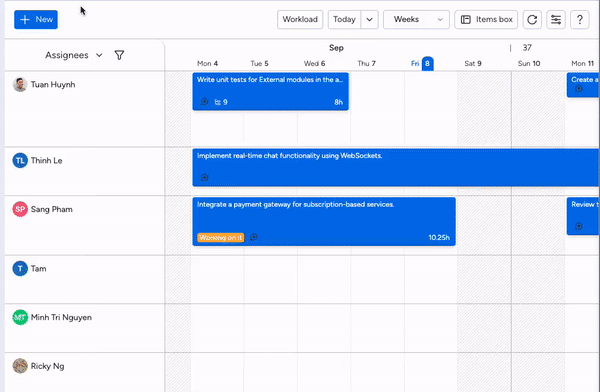Click the subtasks icon showing 9
This screenshot has height=392, width=600.
[x=221, y=102]
